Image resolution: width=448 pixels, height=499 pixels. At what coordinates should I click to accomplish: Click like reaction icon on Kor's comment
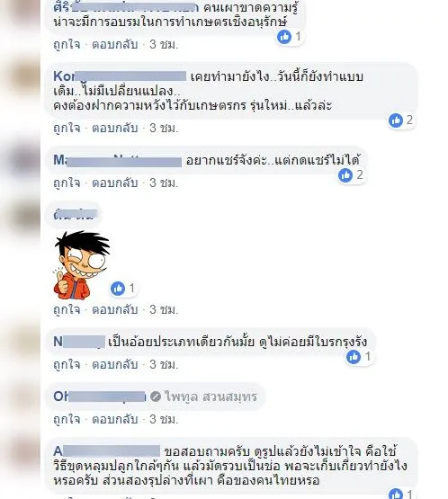[396, 120]
